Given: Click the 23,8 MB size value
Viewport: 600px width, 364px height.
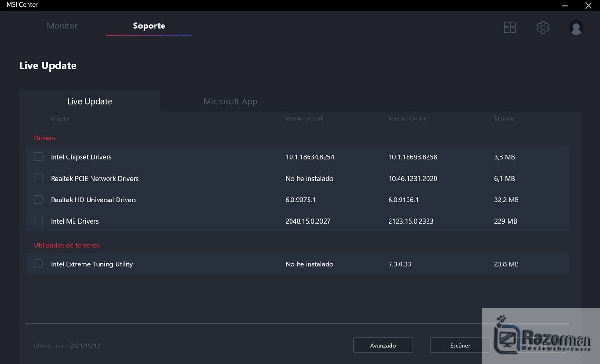Looking at the screenshot, I should (x=506, y=264).
